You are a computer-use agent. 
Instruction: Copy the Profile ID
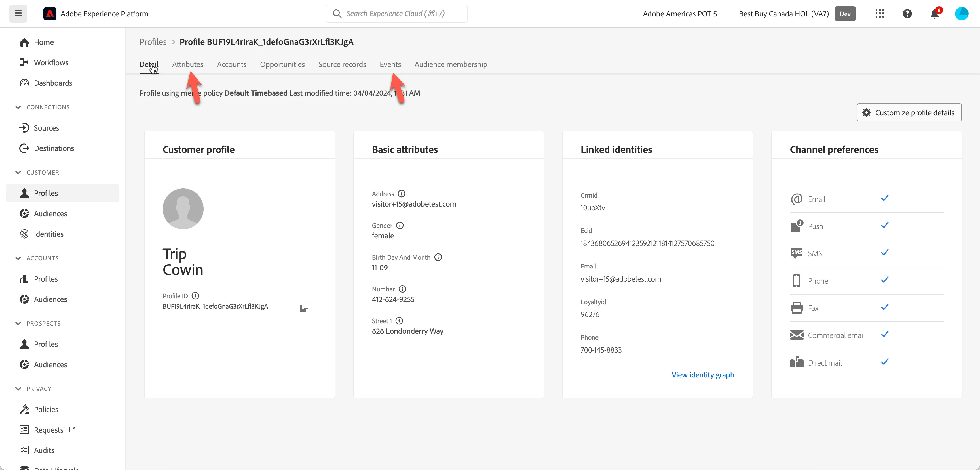pos(304,307)
